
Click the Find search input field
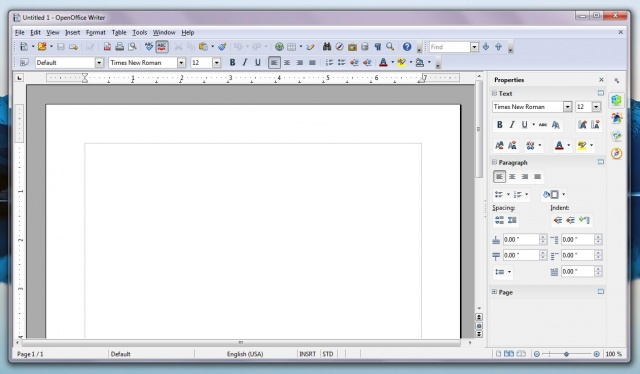tap(449, 47)
